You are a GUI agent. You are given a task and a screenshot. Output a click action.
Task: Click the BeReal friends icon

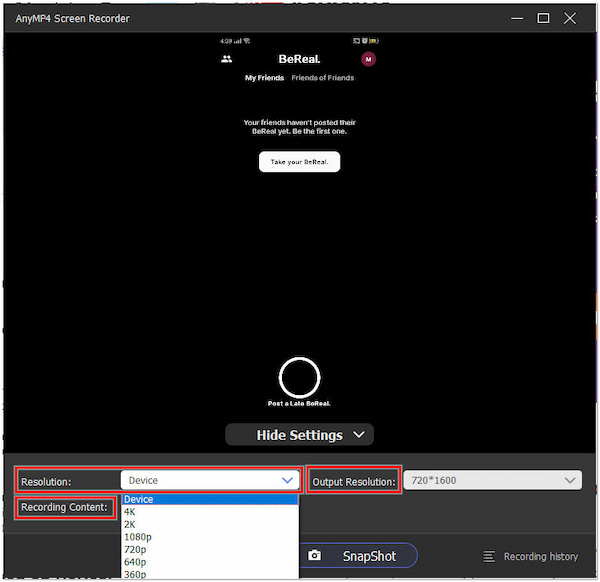pos(226,59)
